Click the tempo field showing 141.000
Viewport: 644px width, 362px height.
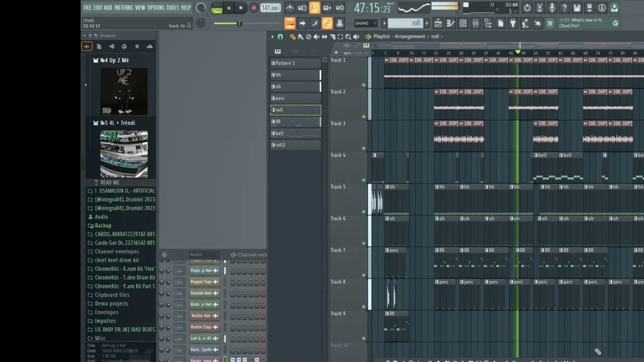[270, 8]
